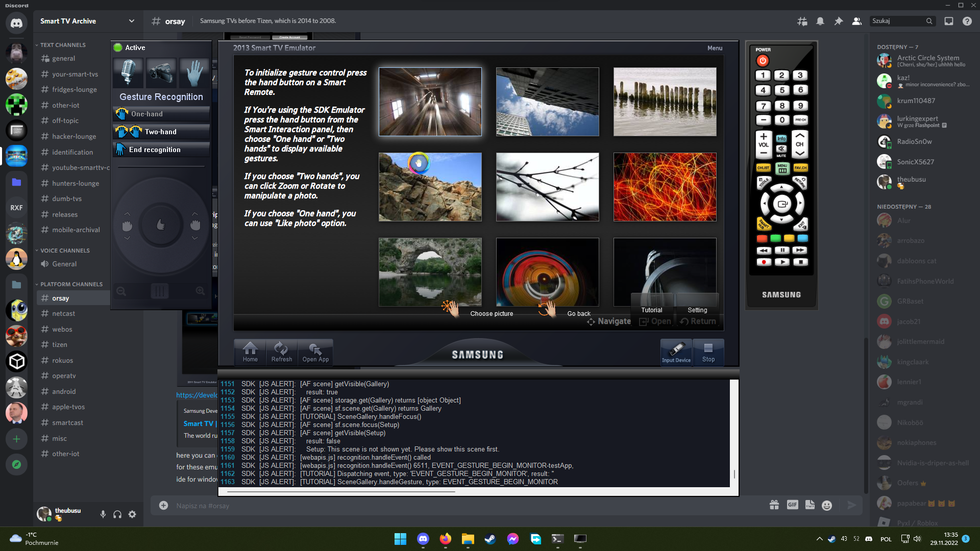
Task: Collapse the PLATFORM CHANNELS category
Action: (x=70, y=284)
